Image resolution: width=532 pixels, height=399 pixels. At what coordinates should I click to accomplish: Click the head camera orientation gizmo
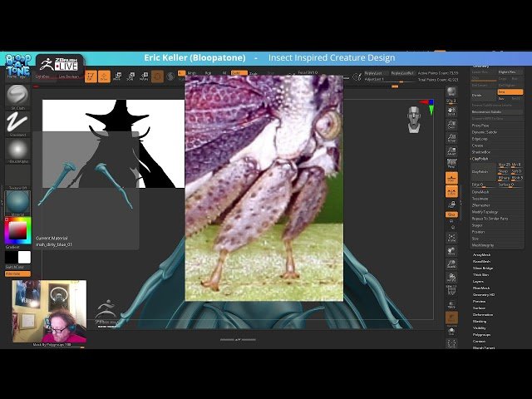point(414,120)
